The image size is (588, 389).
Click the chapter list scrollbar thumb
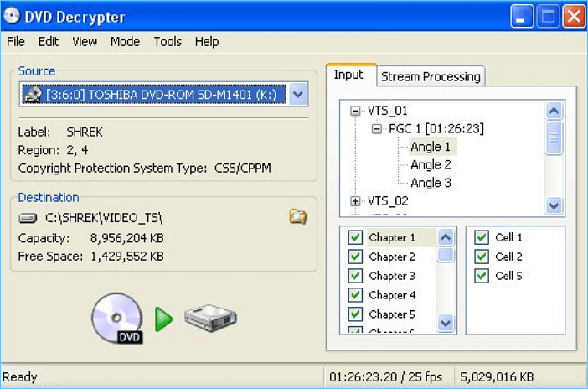click(x=446, y=255)
